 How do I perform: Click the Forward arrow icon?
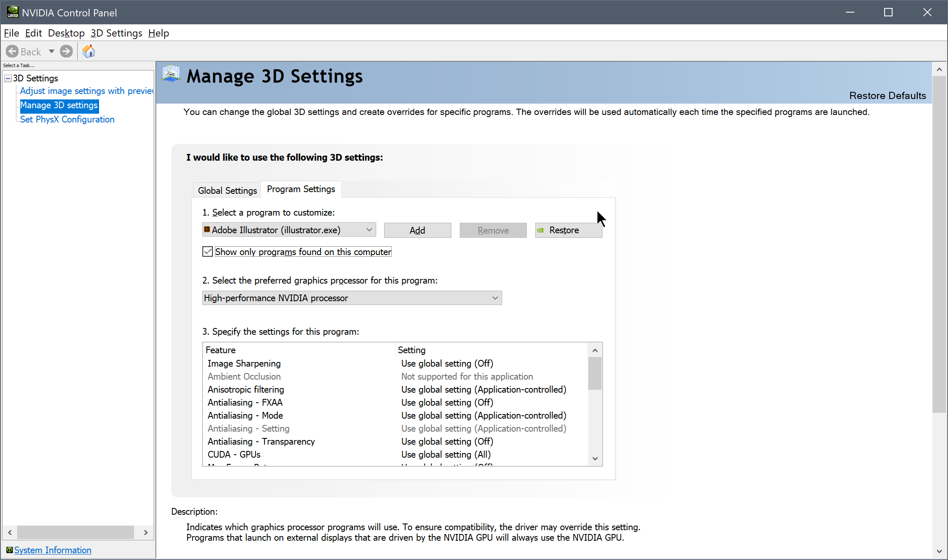tap(66, 52)
